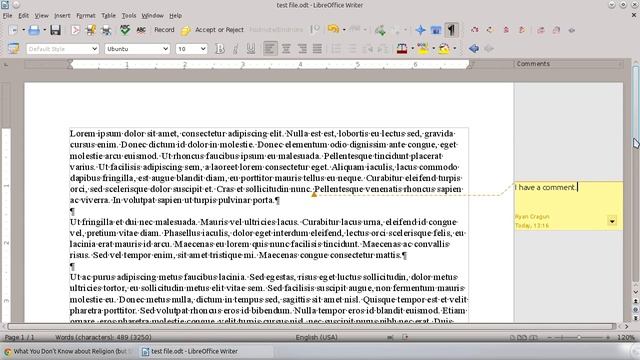This screenshot has width=640, height=360.
Task: Save the document with the floppy icon
Action: pos(55,30)
